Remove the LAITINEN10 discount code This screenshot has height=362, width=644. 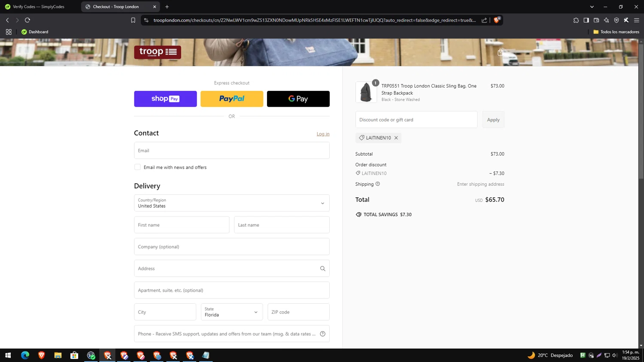396,138
